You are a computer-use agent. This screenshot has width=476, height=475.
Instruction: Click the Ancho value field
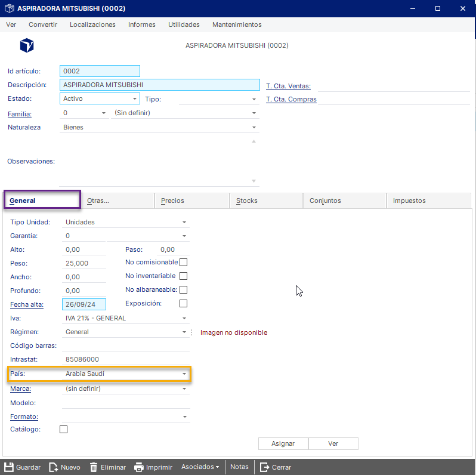click(84, 277)
